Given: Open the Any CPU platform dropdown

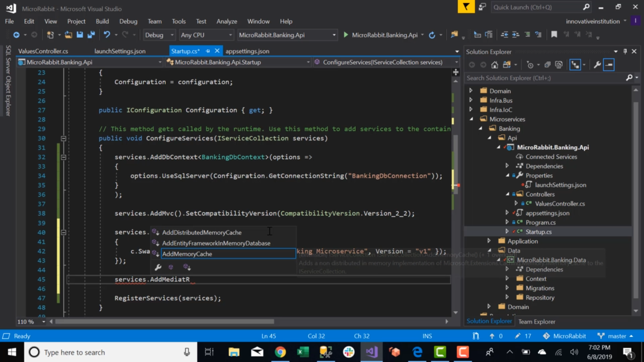Looking at the screenshot, I should [206, 35].
